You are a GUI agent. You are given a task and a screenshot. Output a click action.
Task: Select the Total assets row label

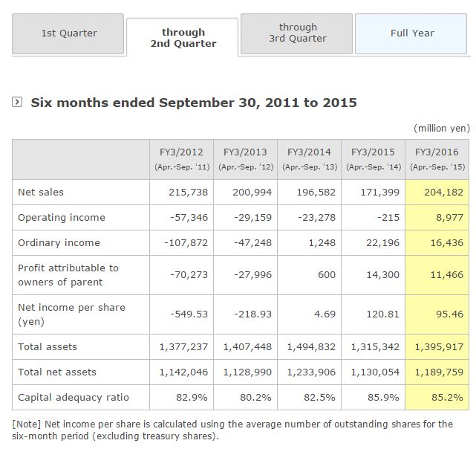[48, 347]
